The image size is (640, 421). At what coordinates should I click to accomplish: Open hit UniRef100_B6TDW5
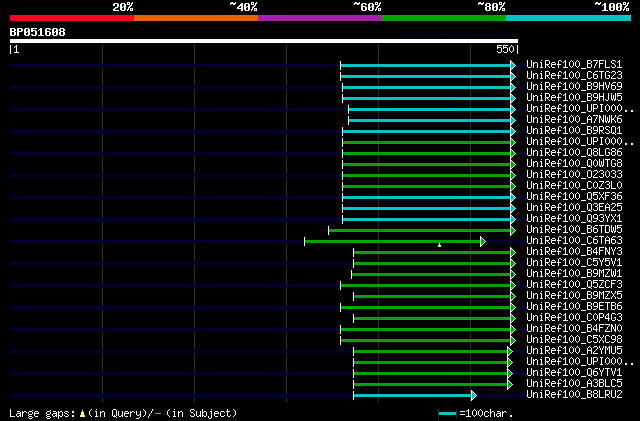click(574, 230)
